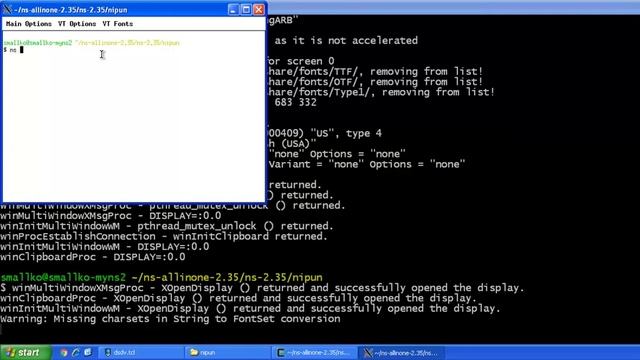Switch to the dsdv.tcl taskbar window
640x360 pixels.
coord(141,352)
